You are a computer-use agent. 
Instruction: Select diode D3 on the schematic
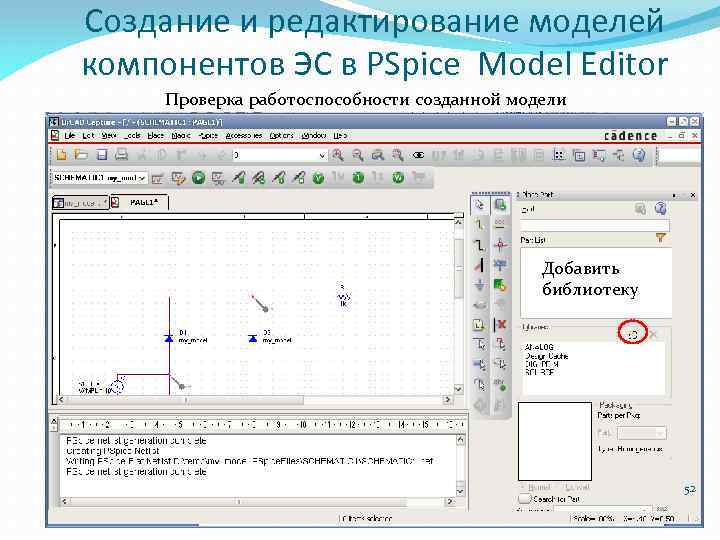pyautogui.click(x=253, y=338)
